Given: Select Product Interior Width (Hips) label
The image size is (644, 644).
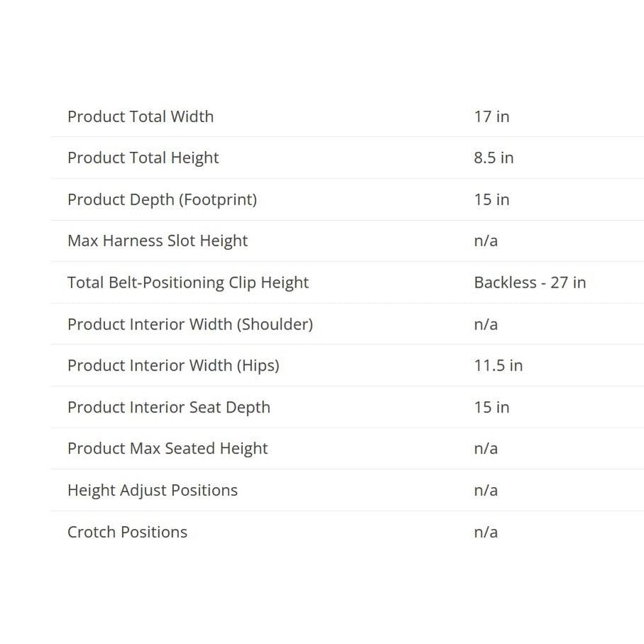Looking at the screenshot, I should pyautogui.click(x=173, y=366).
